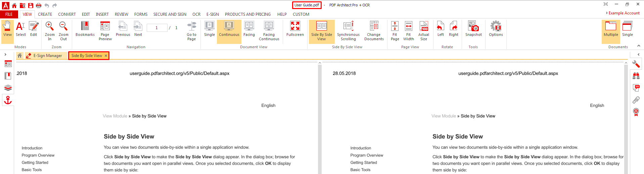Image resolution: width=644 pixels, height=174 pixels.
Task: Click the page number input field
Action: click(x=157, y=28)
